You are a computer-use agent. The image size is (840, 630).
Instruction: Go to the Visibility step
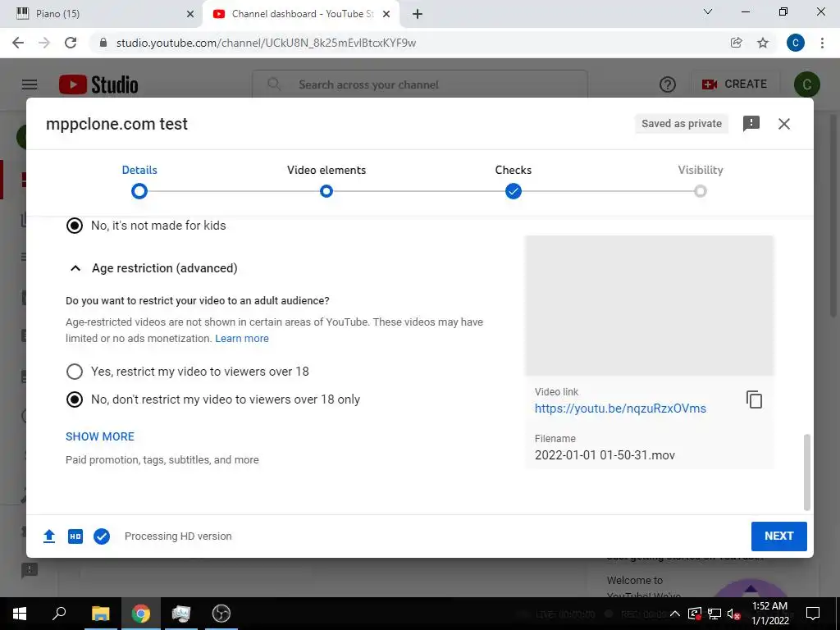[701, 170]
